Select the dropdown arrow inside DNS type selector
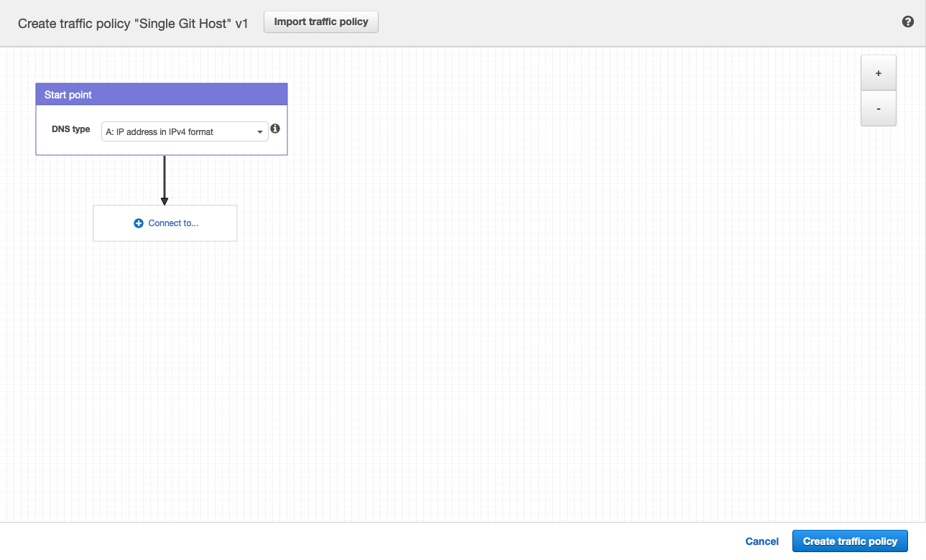 (x=259, y=131)
